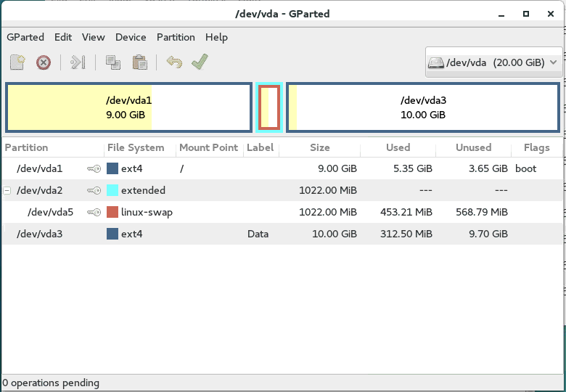The image size is (566, 392).
Task: Click the Copy partition toolbar icon
Action: [112, 62]
